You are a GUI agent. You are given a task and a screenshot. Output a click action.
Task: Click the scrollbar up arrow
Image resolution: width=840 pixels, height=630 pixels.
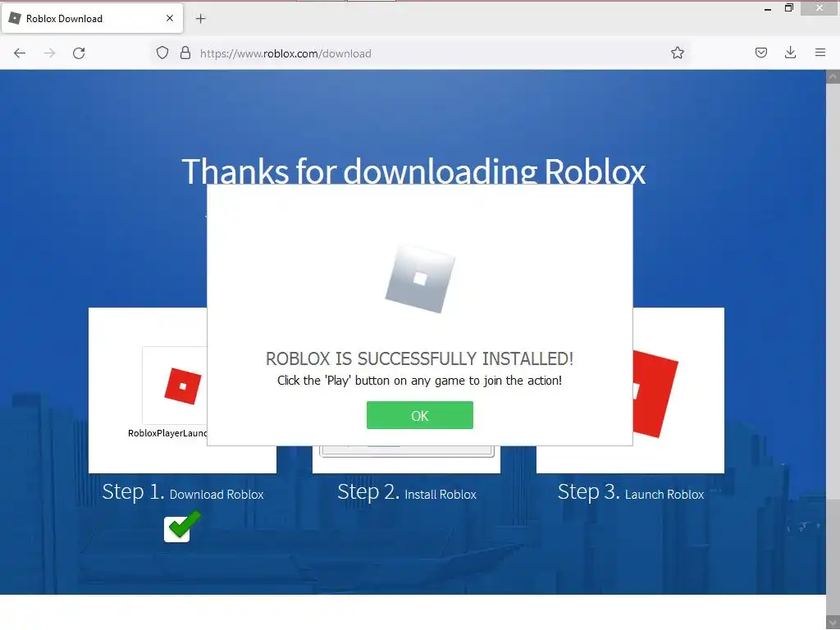tap(833, 77)
